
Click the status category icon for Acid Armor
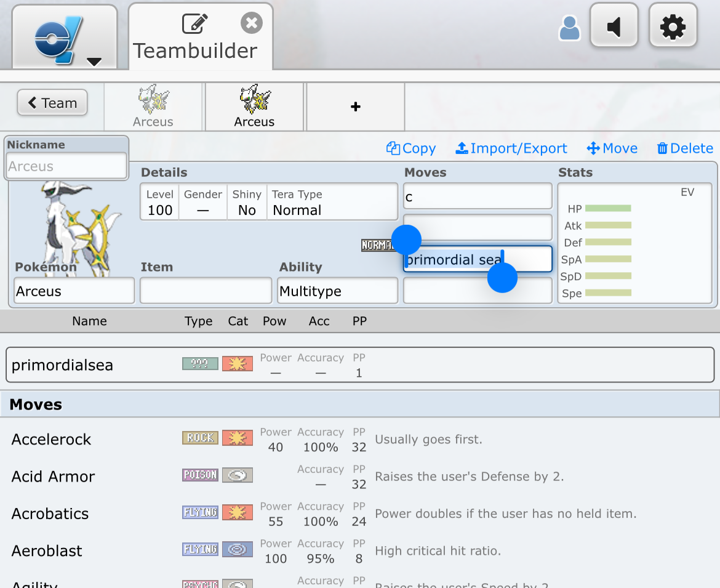point(238,475)
